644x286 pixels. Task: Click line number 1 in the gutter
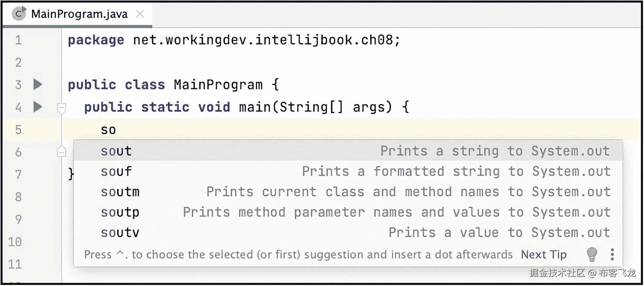18,40
